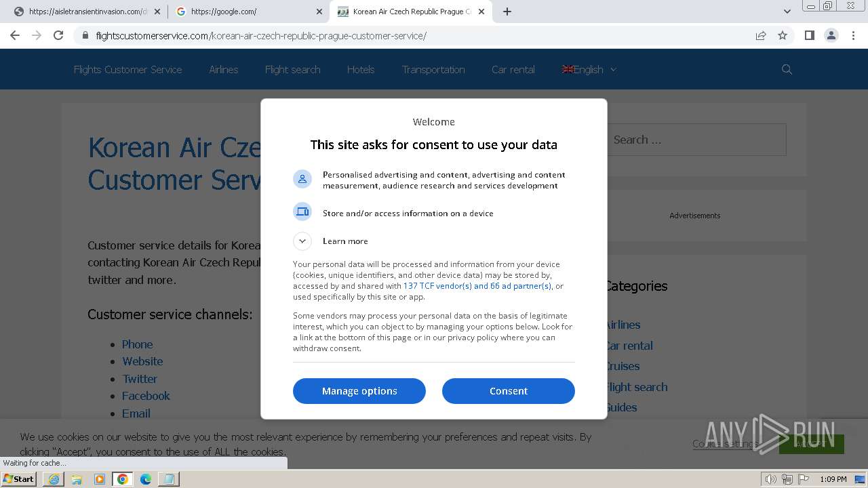
Task: Close the google.com tab
Action: pos(319,12)
